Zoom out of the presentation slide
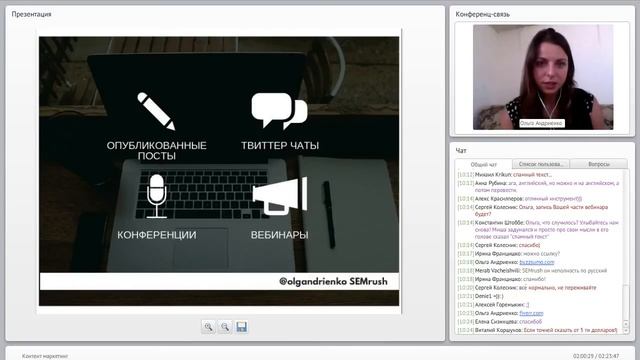The image size is (640, 360). 225,327
